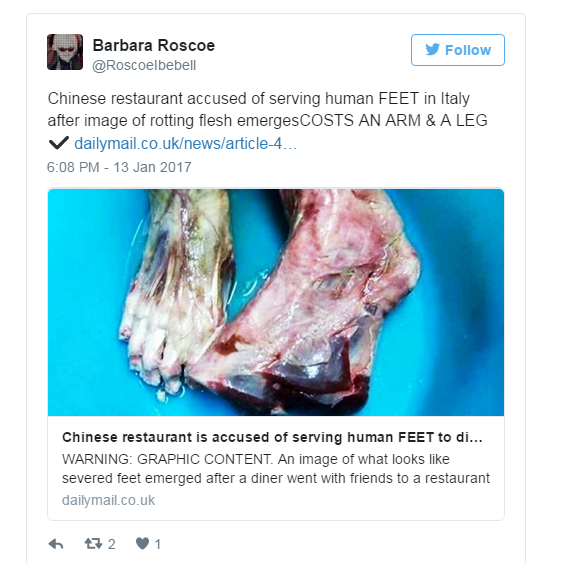Open the bold article headline in card

[272, 437]
